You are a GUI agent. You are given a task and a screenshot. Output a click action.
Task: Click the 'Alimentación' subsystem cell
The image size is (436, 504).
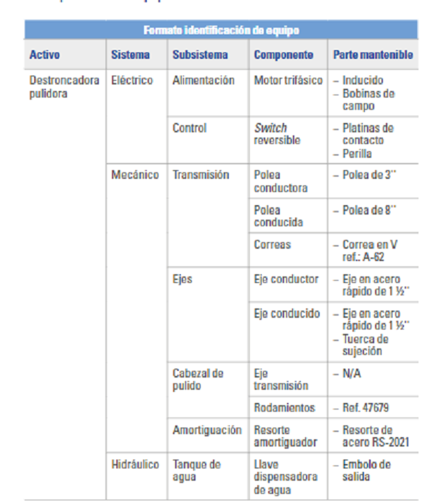203,81
